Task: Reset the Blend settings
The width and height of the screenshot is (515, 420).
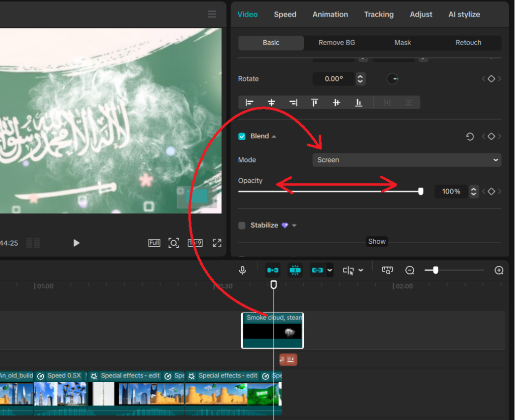Action: pyautogui.click(x=470, y=137)
